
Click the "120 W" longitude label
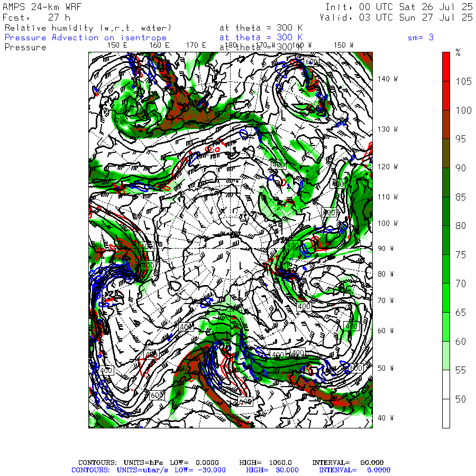pos(387,167)
